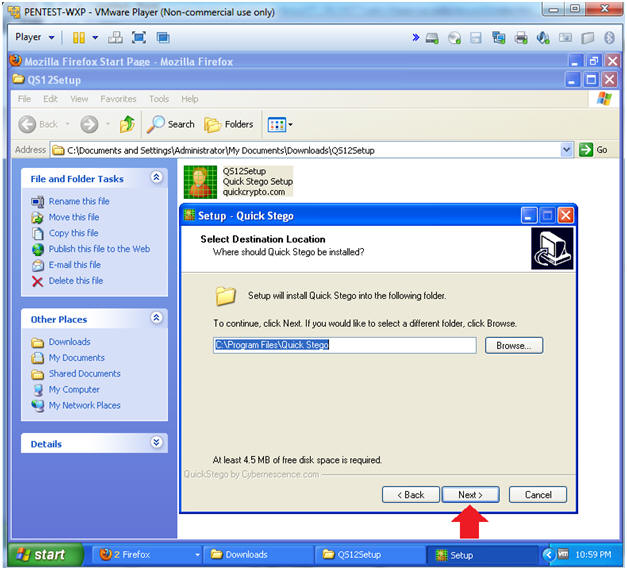
Task: Open the Favorites menu in the QS12Setup window
Action: click(x=118, y=99)
